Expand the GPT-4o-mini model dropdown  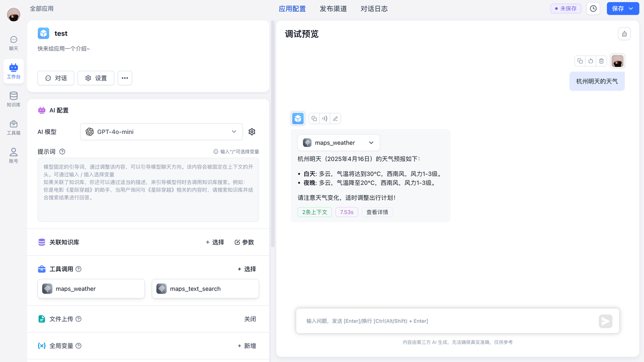tap(161, 132)
